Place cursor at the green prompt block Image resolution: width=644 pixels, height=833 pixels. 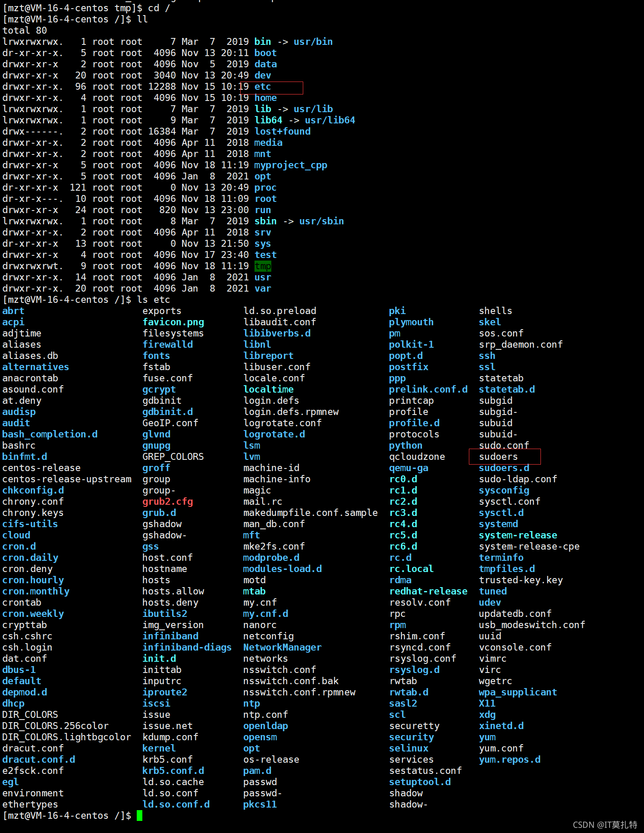139,815
